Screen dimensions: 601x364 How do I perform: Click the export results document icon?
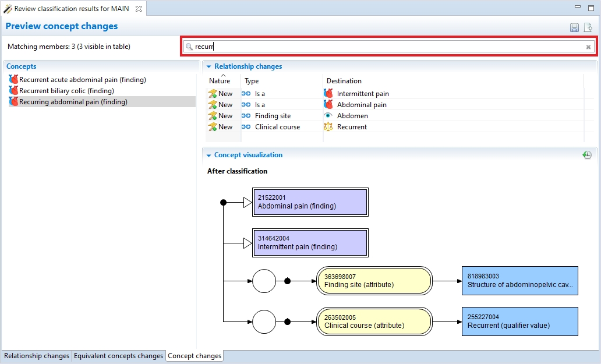588,28
